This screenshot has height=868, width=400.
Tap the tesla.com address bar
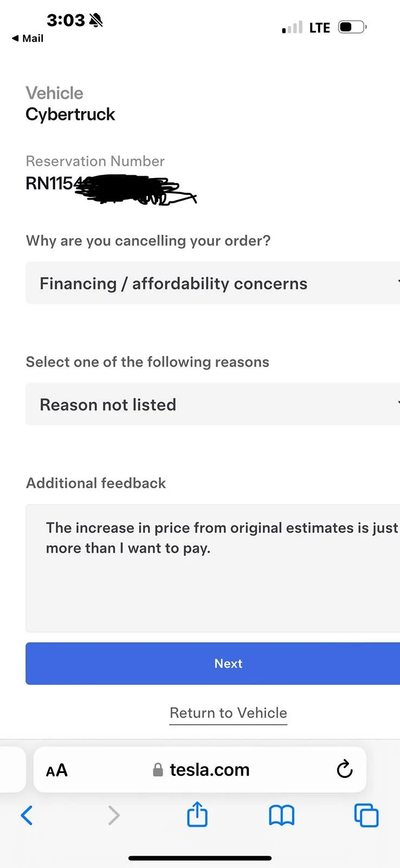coord(200,769)
